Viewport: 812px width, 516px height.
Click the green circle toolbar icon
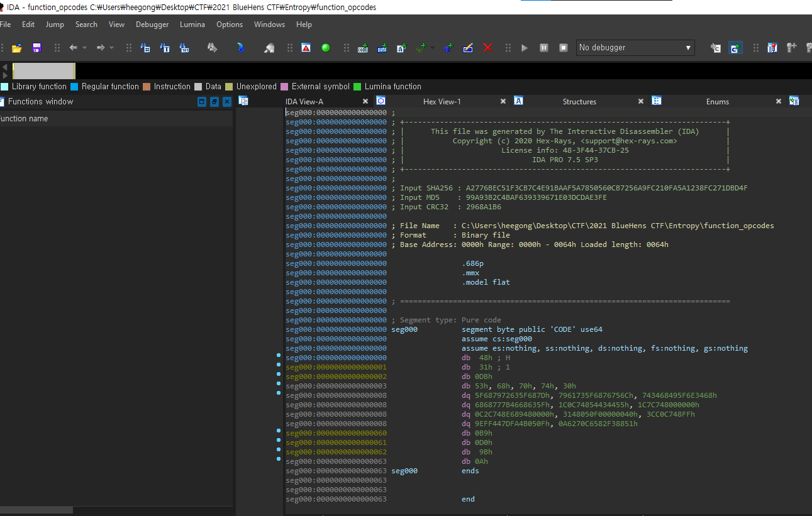tap(326, 48)
